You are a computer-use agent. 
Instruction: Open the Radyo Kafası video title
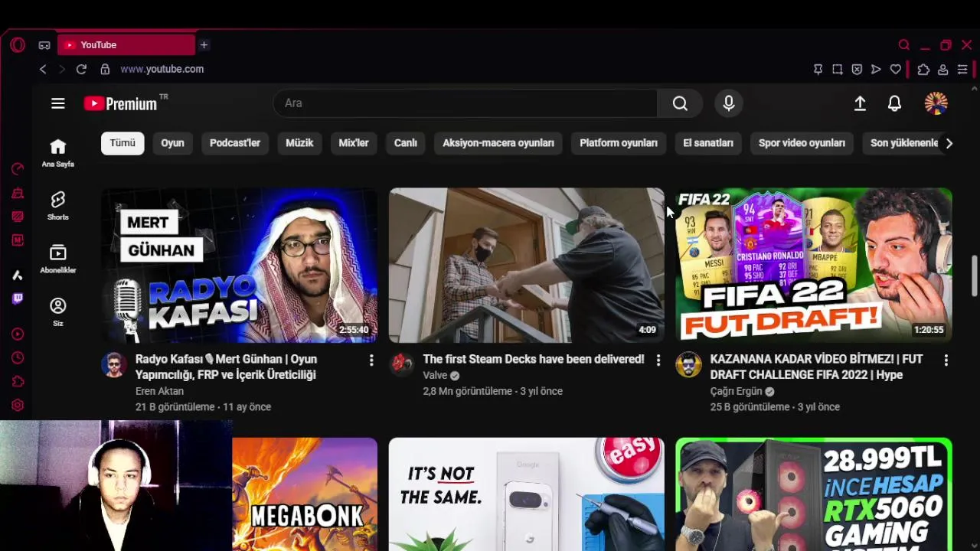pos(226,367)
